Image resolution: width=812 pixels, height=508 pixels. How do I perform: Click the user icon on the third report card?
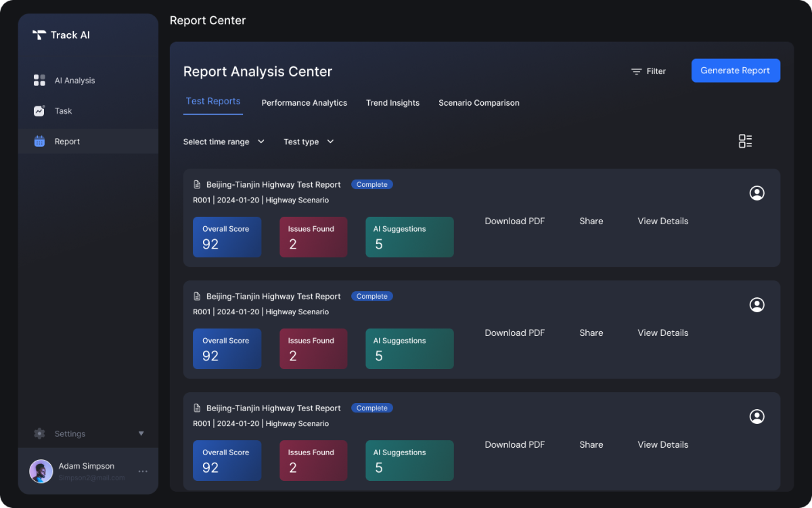click(757, 417)
